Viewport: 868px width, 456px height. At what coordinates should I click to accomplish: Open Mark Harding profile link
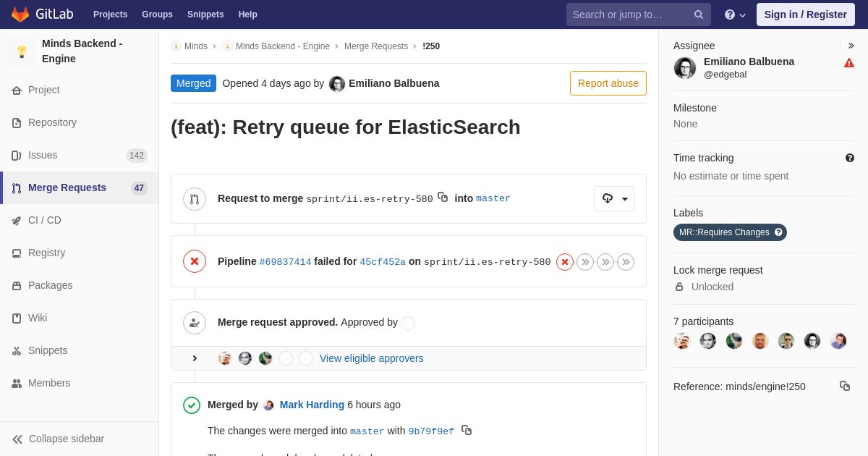click(312, 405)
